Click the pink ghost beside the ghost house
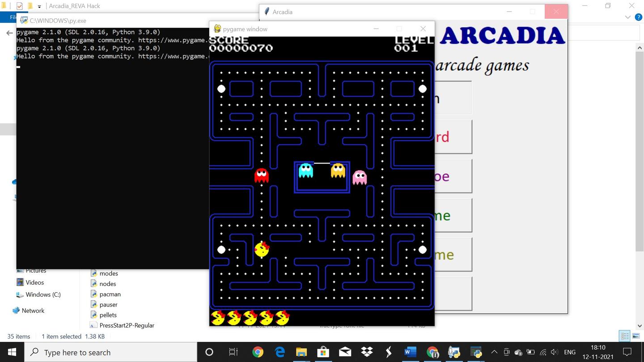Image resolution: width=644 pixels, height=362 pixels. pyautogui.click(x=360, y=177)
